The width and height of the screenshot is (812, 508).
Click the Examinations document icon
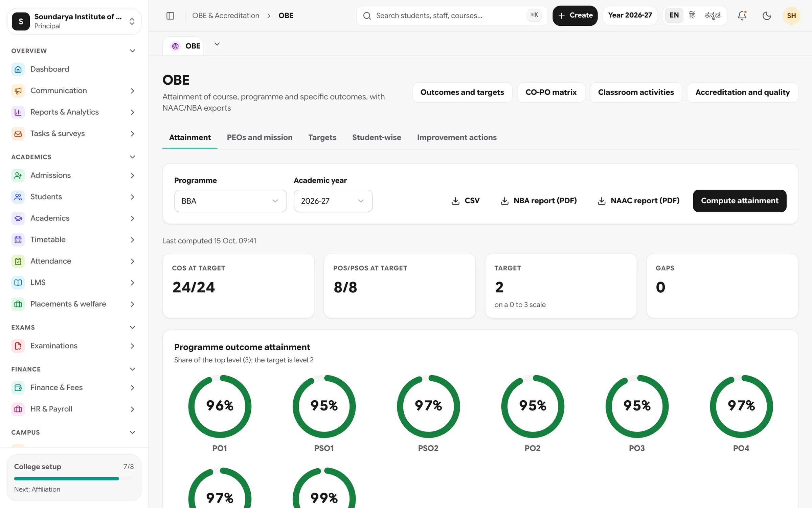(18, 346)
